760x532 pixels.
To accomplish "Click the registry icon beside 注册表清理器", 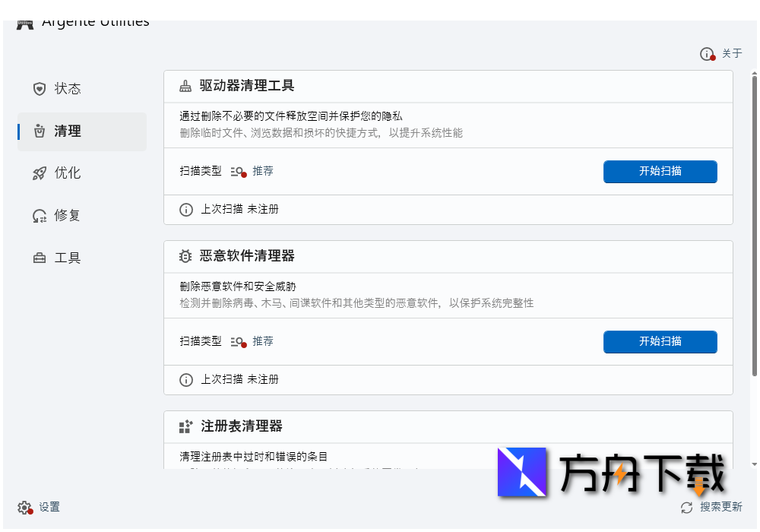I will (x=185, y=426).
